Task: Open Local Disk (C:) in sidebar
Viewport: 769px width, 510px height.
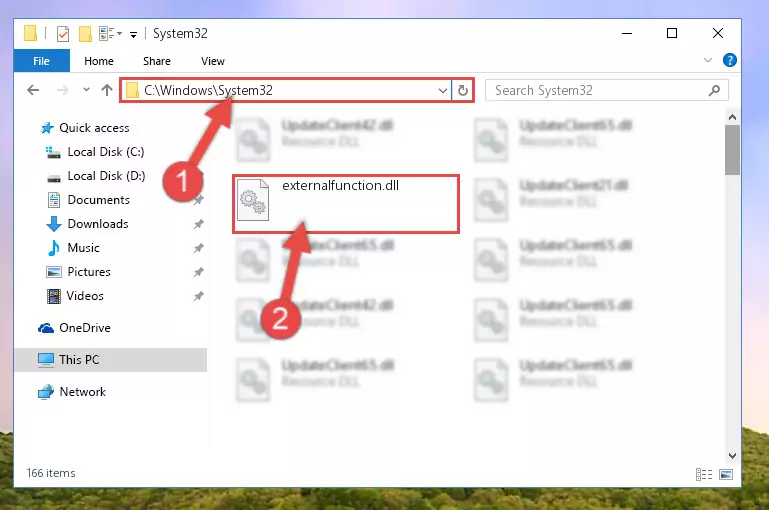Action: (105, 152)
